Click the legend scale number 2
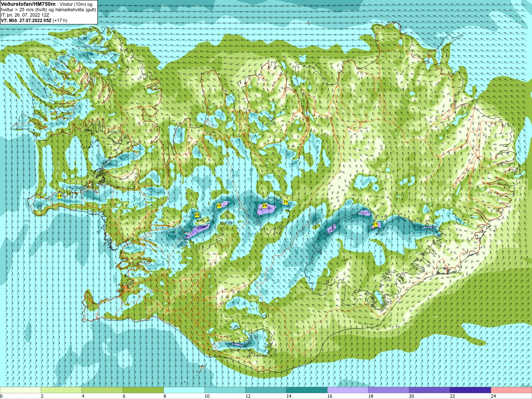Viewport: 532px width, 399px height. 42,396
